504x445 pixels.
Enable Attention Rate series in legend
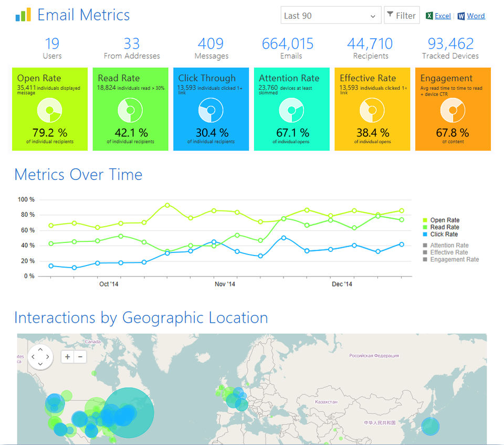click(x=446, y=245)
